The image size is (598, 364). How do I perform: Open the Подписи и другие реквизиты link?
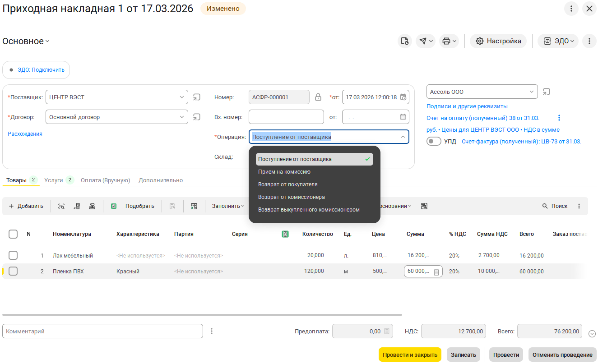tap(467, 106)
